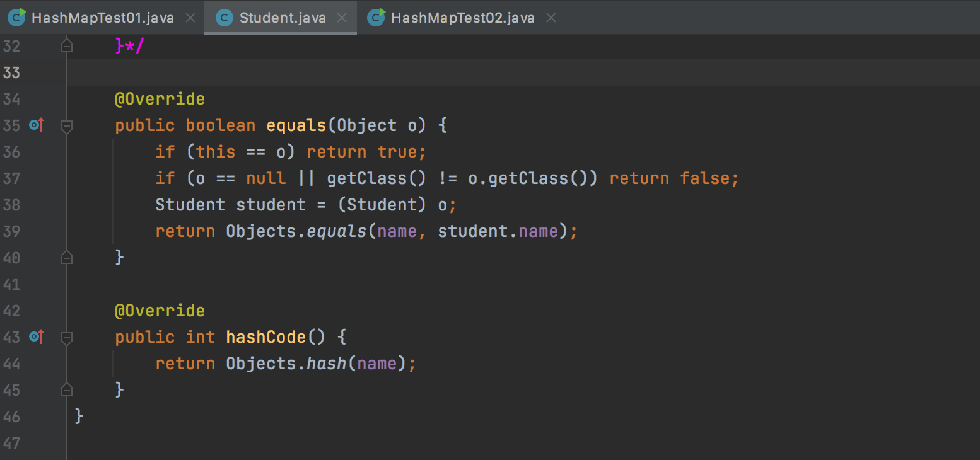
Task: Click line number 47 in the gutter
Action: click(12, 443)
